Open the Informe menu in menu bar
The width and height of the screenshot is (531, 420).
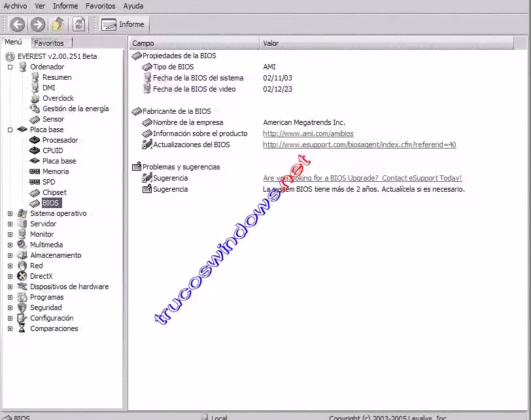65,6
